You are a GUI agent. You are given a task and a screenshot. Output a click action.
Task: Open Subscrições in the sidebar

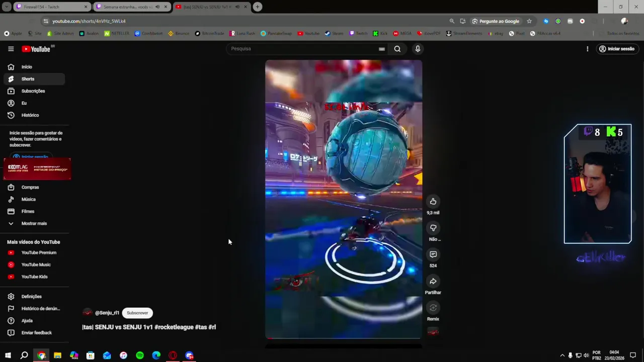click(34, 91)
